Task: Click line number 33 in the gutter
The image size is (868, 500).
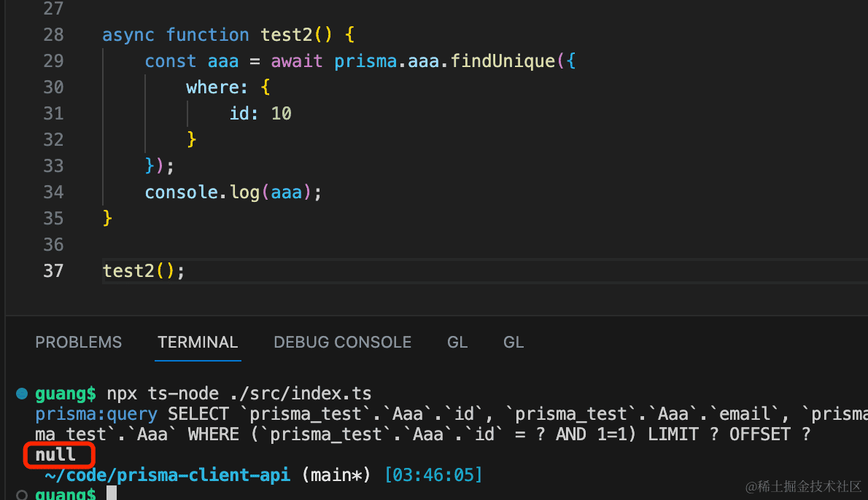Action: pyautogui.click(x=53, y=166)
